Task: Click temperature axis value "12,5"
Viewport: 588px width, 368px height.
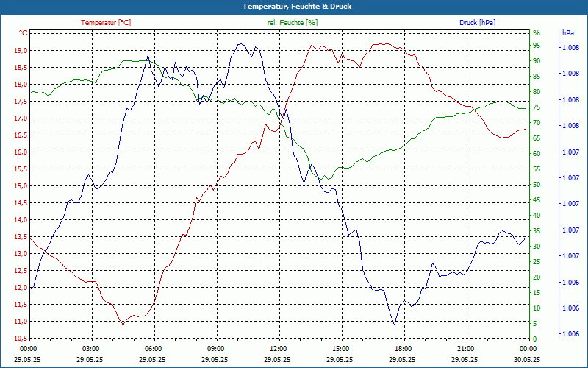Action: [x=21, y=270]
